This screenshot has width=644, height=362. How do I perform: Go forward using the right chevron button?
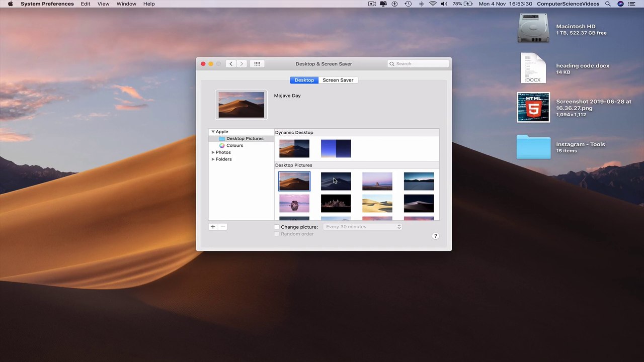(x=242, y=64)
